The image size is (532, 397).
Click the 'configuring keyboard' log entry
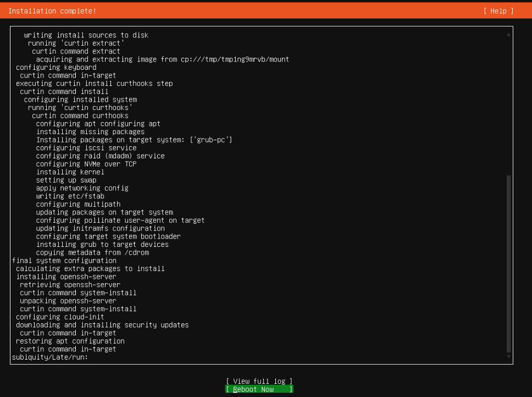pyautogui.click(x=56, y=68)
